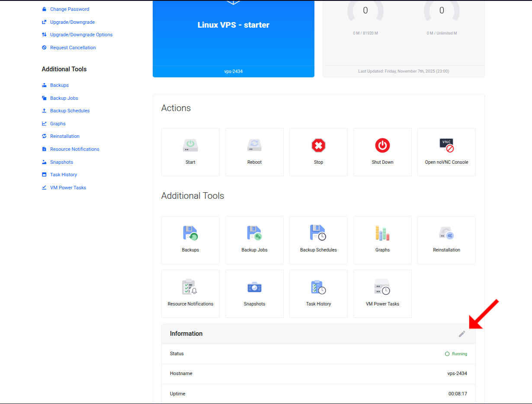Image resolution: width=532 pixels, height=404 pixels.
Task: Click the Start action icon
Action: click(190, 146)
